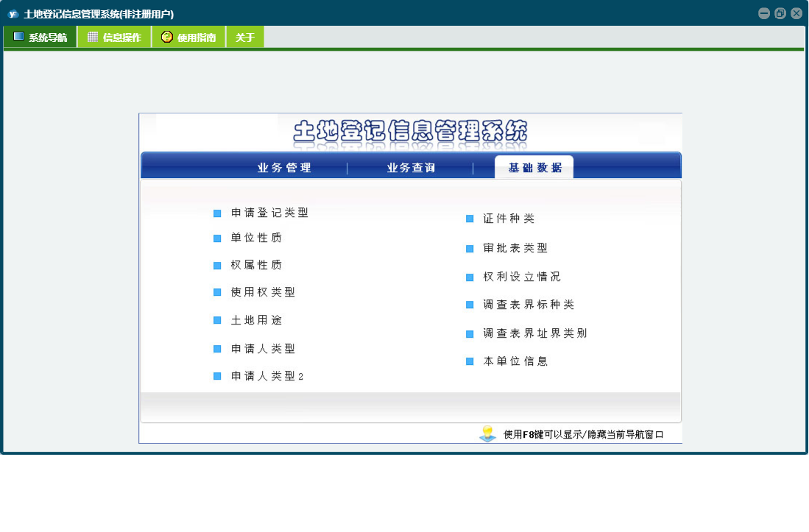
Task: Minimize the application window
Action: coord(764,13)
